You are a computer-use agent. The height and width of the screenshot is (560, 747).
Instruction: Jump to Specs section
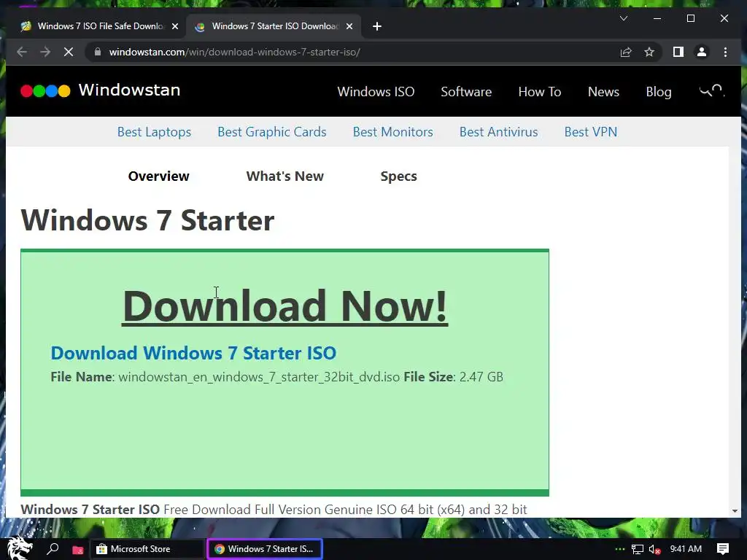pyautogui.click(x=398, y=176)
